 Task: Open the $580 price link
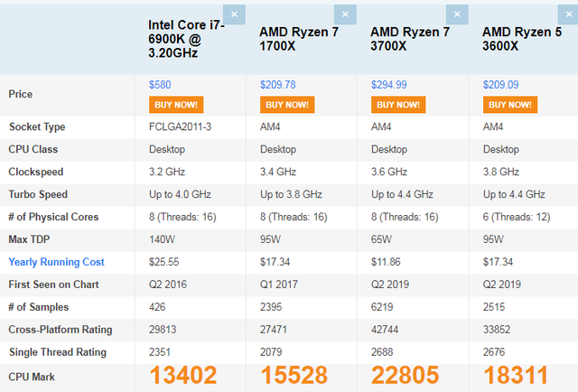(160, 85)
